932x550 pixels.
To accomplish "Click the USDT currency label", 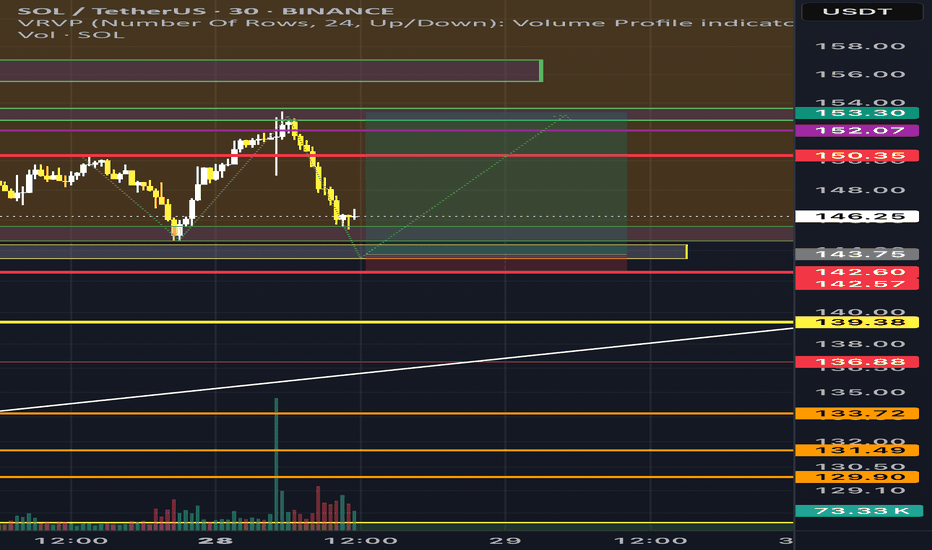I will (x=861, y=11).
